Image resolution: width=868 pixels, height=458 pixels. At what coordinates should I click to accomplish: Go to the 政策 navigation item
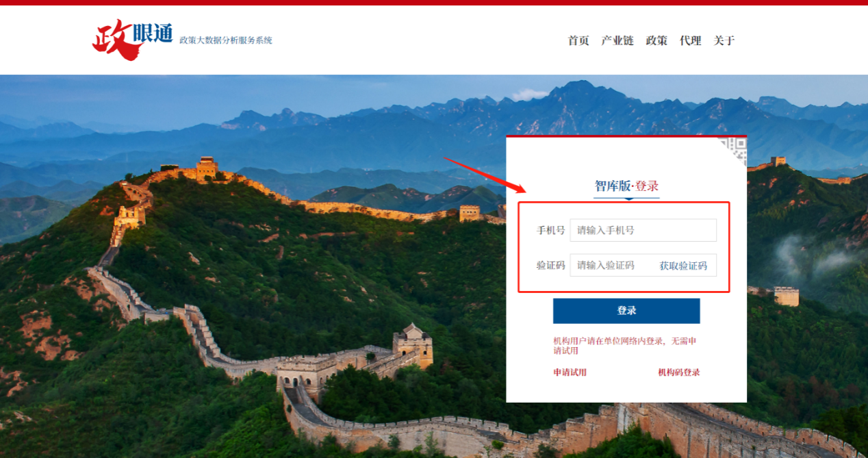[x=656, y=40]
